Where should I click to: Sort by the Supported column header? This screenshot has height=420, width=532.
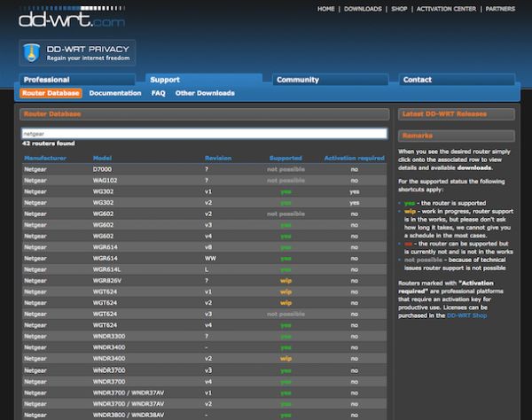286,158
